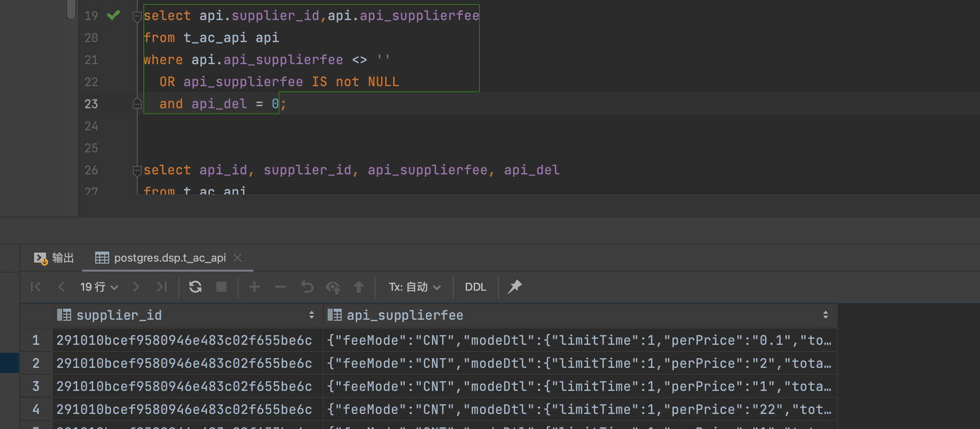Select supplier_id cell in row 3

pyautogui.click(x=187, y=386)
